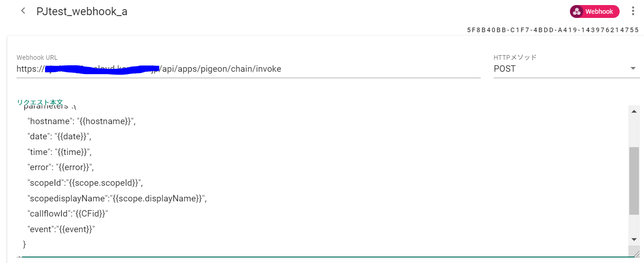The image size is (644, 263).
Task: Click the request body scroll-up arrow
Action: pyautogui.click(x=634, y=112)
